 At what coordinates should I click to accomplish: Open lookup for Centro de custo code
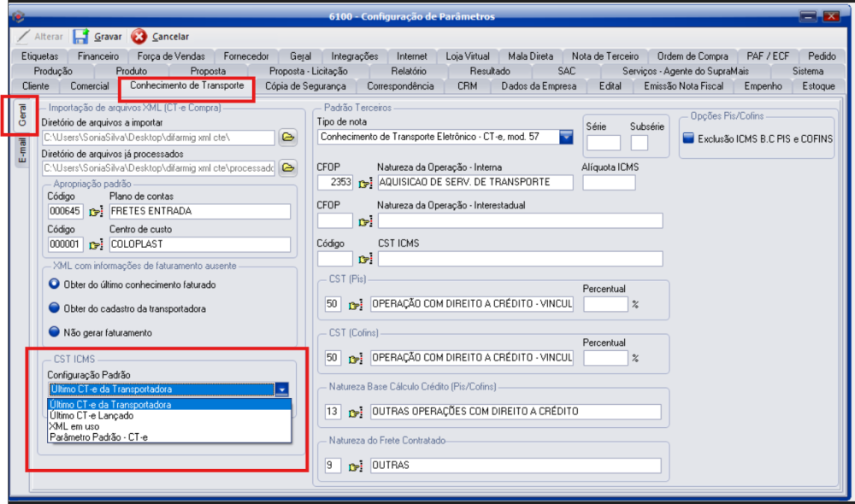(96, 244)
